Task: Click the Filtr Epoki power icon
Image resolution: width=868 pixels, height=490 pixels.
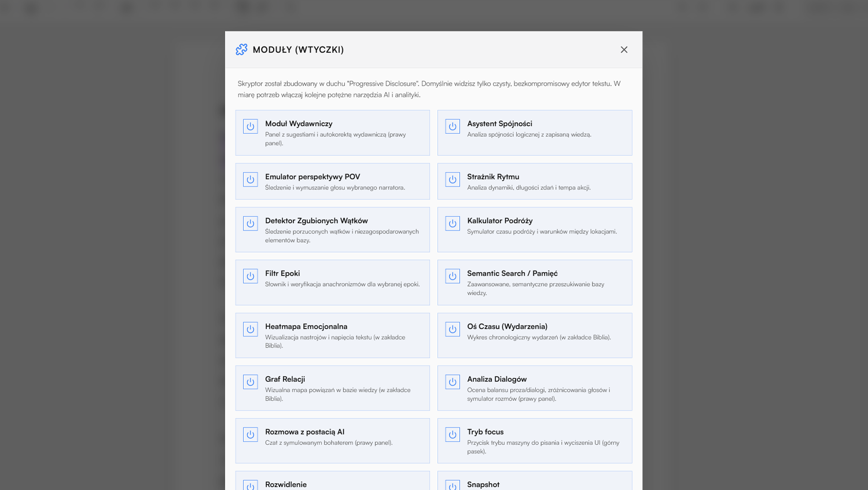Action: tap(251, 276)
